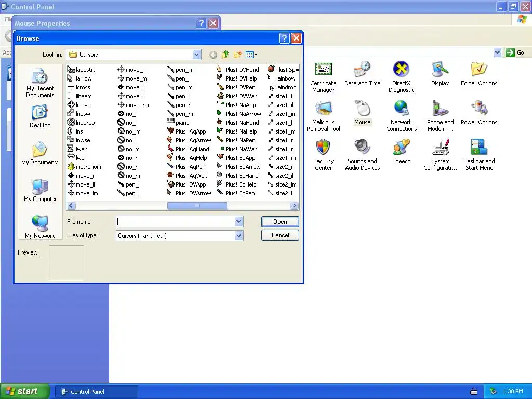Click the Go button in Control Panel
The image size is (532, 399).
pyautogui.click(x=515, y=52)
